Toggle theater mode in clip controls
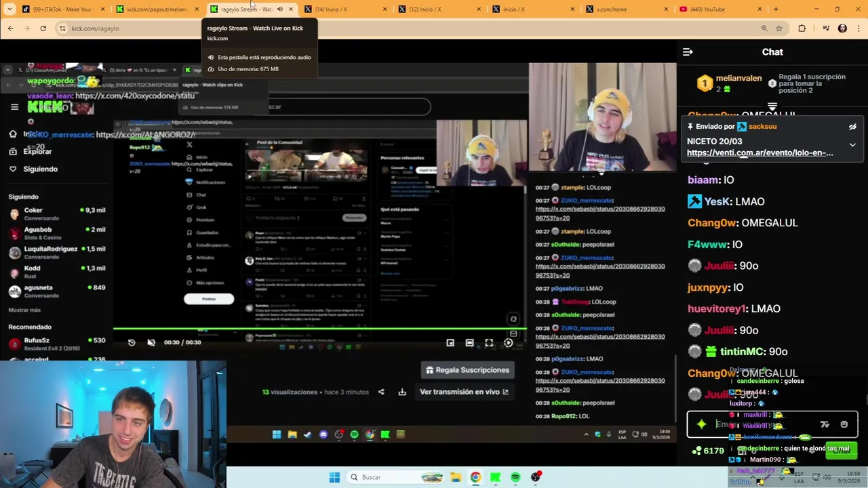Viewport: 868px width, 488px height. pyautogui.click(x=469, y=343)
